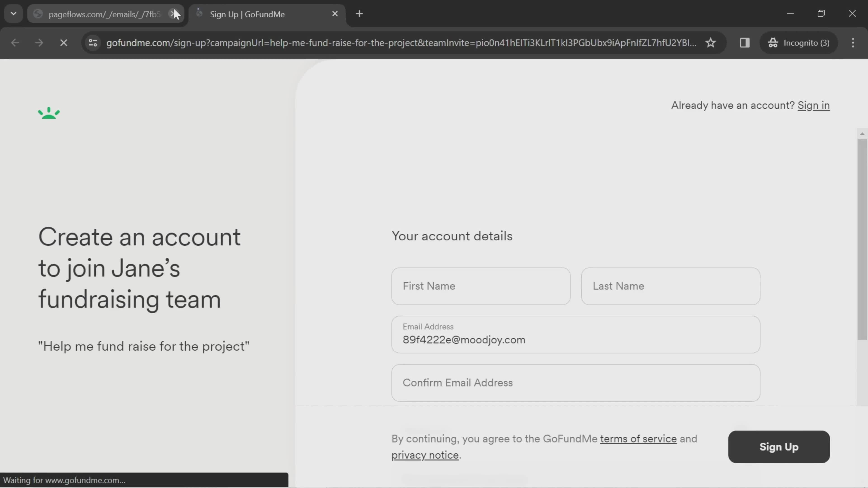This screenshot has height=488, width=868.
Task: Bookmark this page with star icon
Action: [711, 43]
